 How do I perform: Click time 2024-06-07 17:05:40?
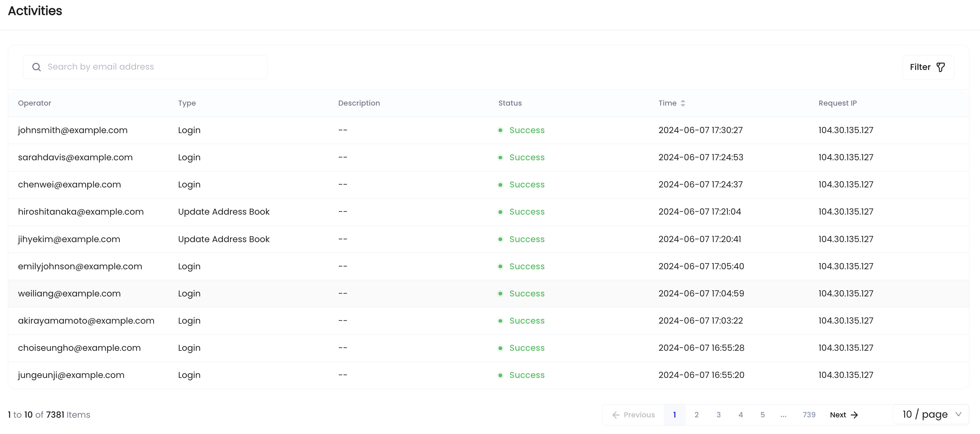pyautogui.click(x=701, y=267)
